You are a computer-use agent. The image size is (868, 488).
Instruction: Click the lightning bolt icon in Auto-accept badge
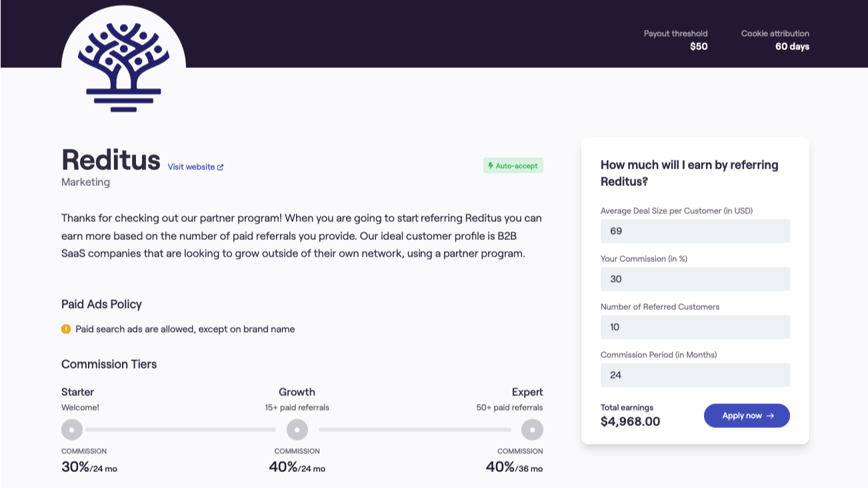pyautogui.click(x=491, y=165)
